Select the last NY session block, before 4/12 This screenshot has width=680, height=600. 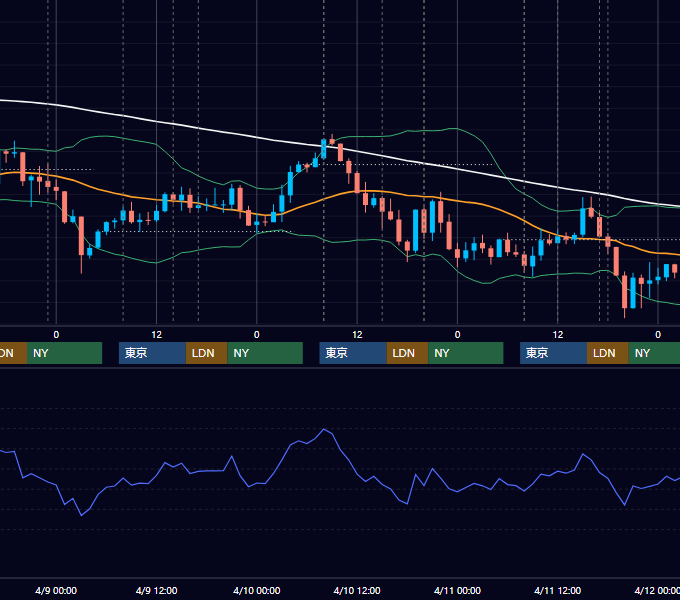pyautogui.click(x=654, y=353)
